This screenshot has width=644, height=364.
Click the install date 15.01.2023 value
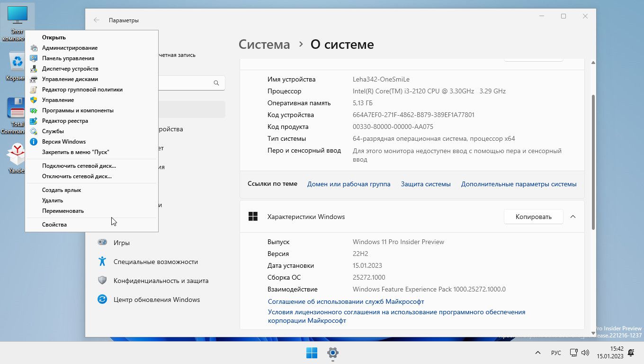coord(367,265)
